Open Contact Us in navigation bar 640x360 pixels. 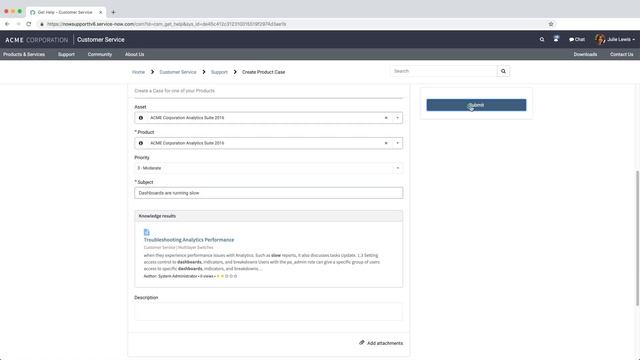[622, 54]
